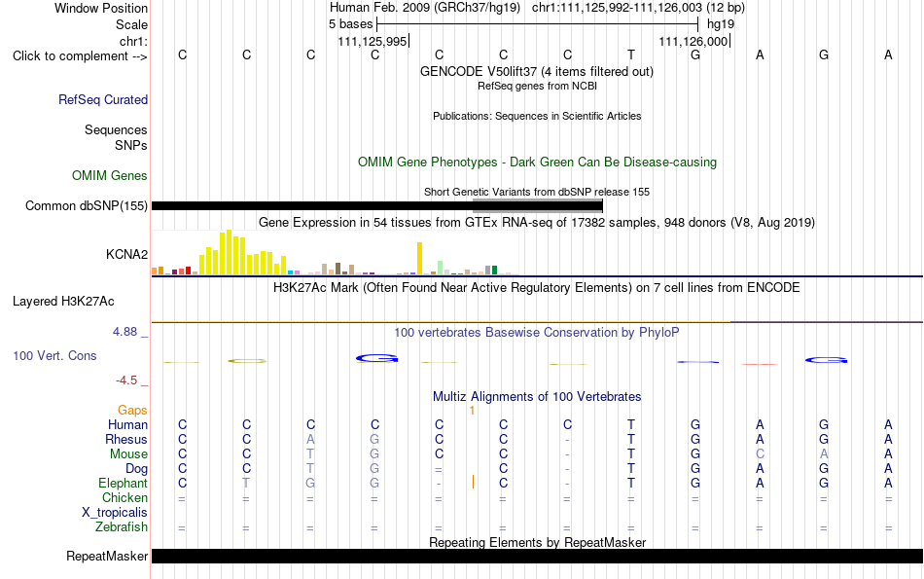Open the 100 Vert. Cons track label
Viewport: 924px width, 579px height.
pos(54,355)
